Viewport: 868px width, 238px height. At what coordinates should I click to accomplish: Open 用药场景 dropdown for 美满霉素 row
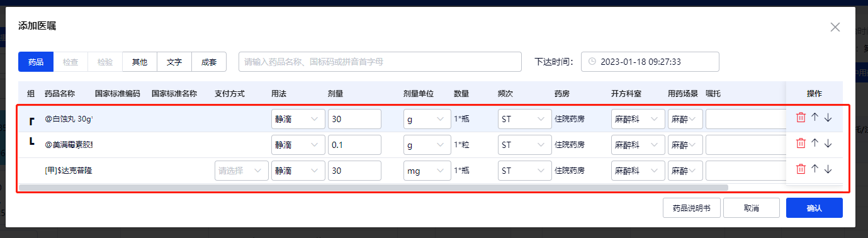pyautogui.click(x=685, y=145)
